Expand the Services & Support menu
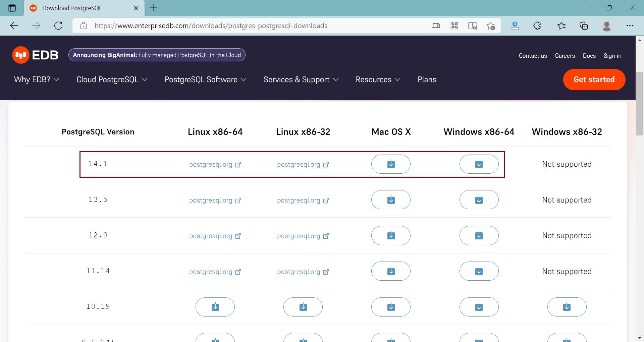Viewport: 644px width, 342px height. click(301, 79)
